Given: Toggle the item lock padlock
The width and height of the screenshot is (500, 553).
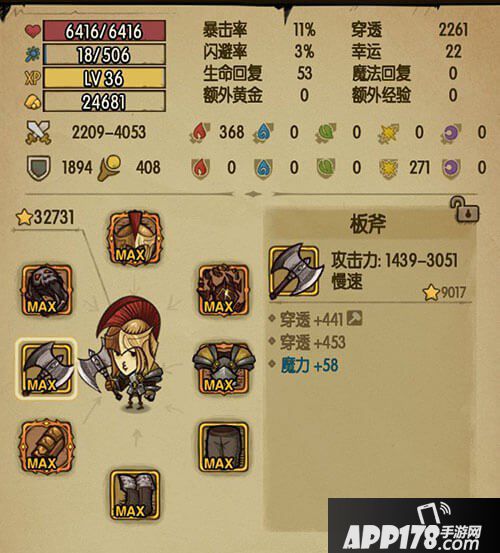Looking at the screenshot, I should 465,209.
